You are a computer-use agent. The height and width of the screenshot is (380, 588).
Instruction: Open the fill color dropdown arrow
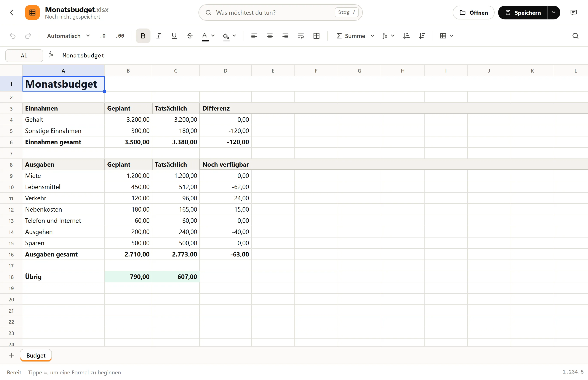point(234,36)
